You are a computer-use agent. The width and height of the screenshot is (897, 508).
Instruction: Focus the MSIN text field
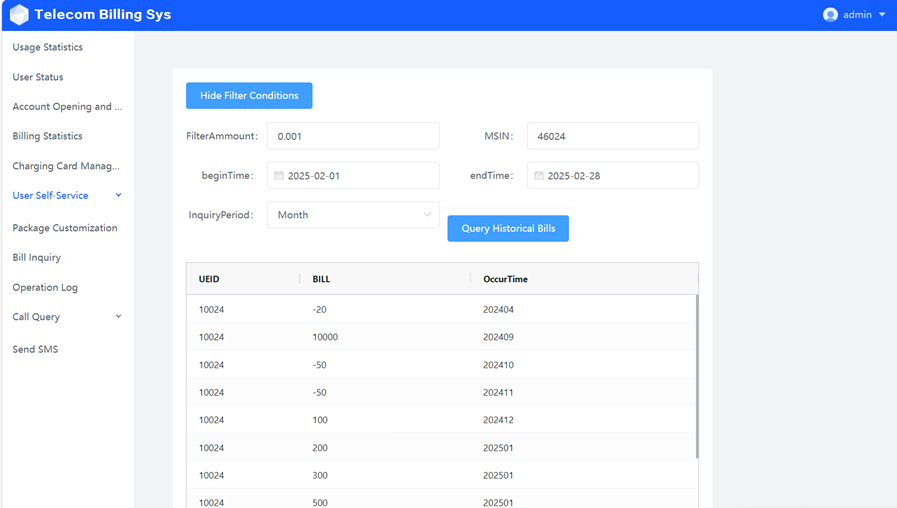(612, 136)
